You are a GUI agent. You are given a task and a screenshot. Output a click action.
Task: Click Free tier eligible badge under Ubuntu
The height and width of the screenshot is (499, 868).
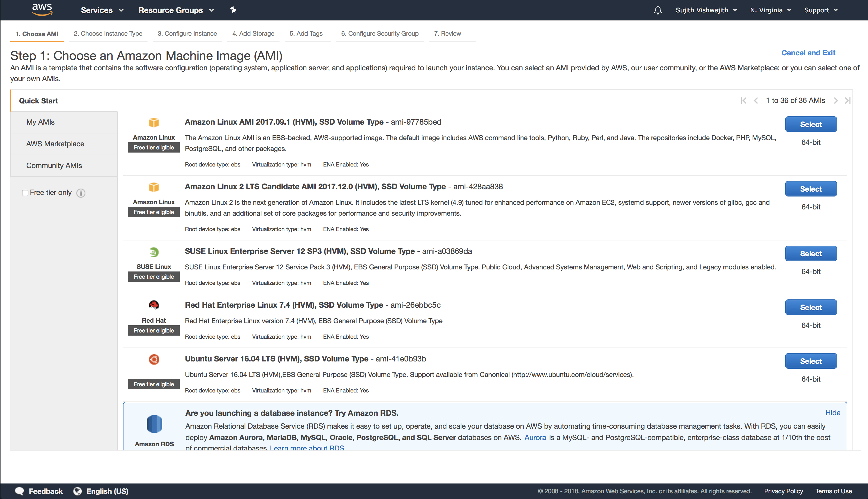click(154, 384)
